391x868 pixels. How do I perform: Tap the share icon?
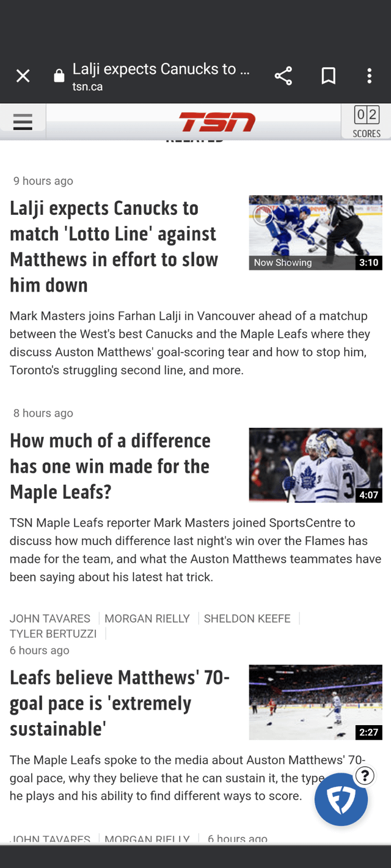[x=283, y=76]
